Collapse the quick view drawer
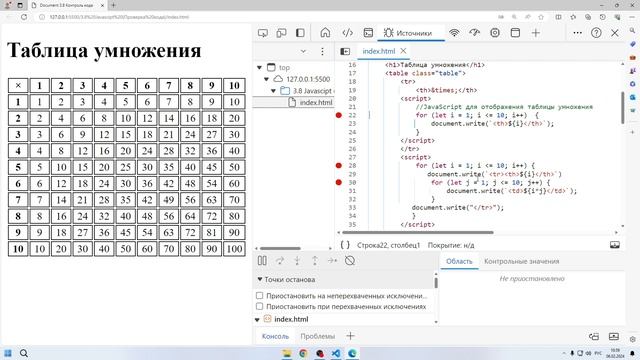 point(614,336)
